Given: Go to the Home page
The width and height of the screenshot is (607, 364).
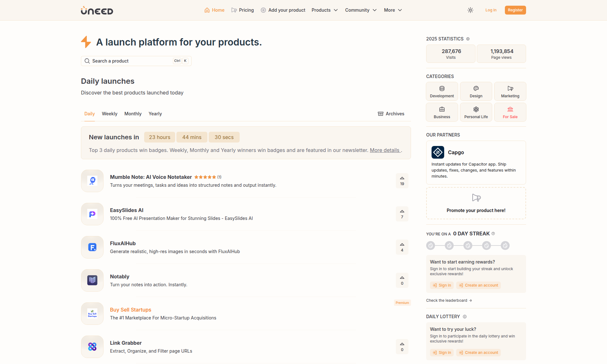Looking at the screenshot, I should (214, 10).
